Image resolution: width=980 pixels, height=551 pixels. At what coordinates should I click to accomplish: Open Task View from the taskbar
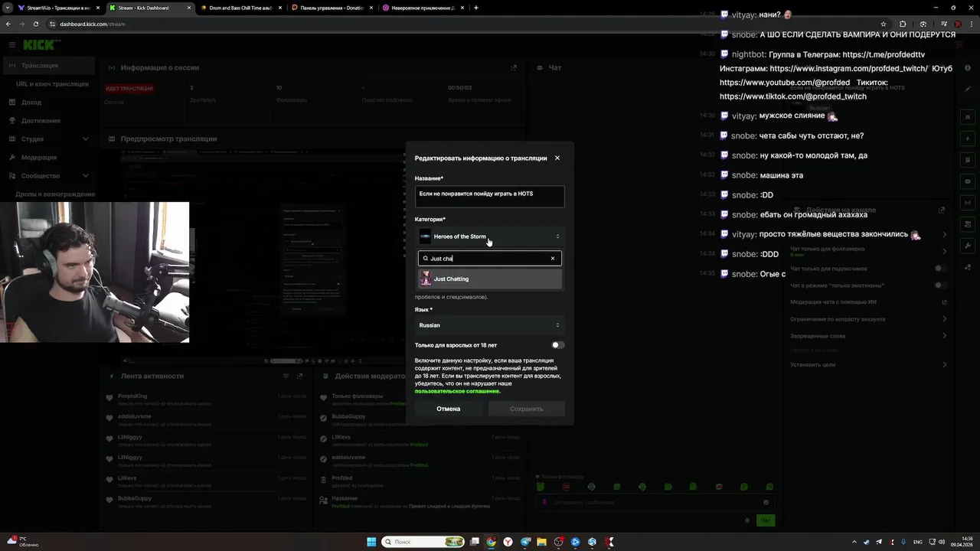click(x=474, y=542)
